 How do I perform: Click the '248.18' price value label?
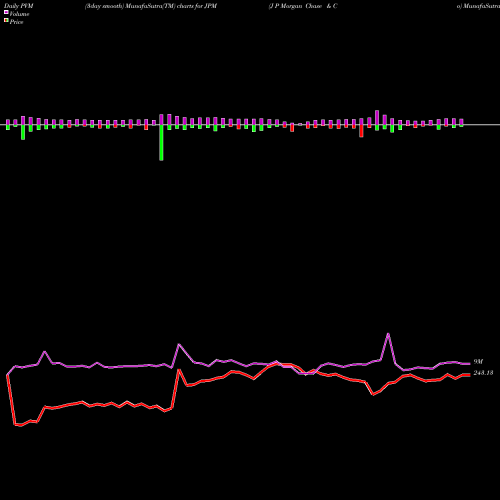483,373
